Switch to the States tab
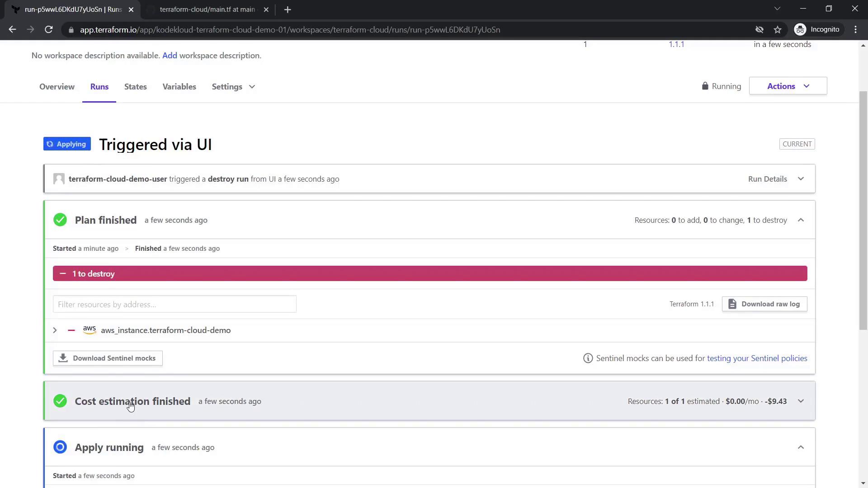The width and height of the screenshot is (868, 488). point(135,87)
